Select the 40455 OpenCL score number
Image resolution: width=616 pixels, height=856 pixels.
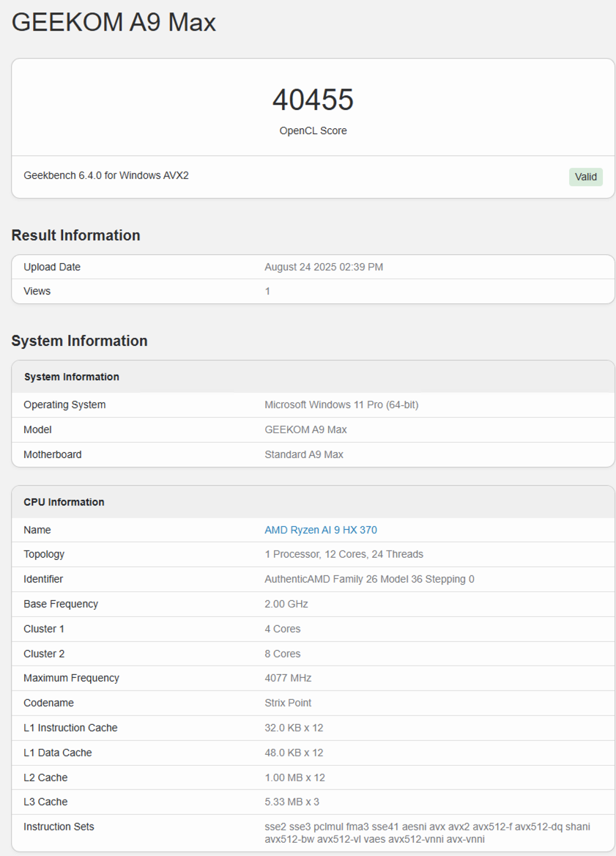click(x=313, y=100)
